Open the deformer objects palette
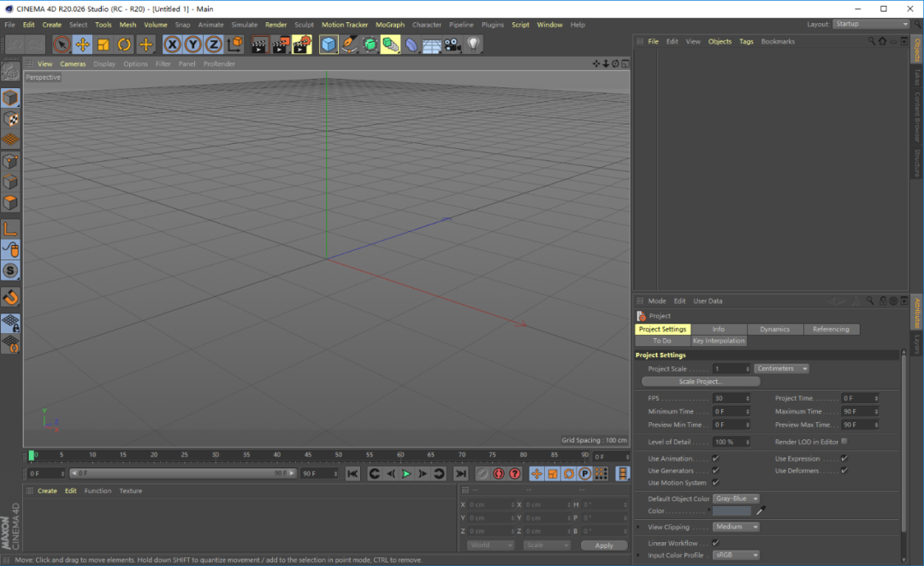This screenshot has height=566, width=924. pyautogui.click(x=412, y=45)
